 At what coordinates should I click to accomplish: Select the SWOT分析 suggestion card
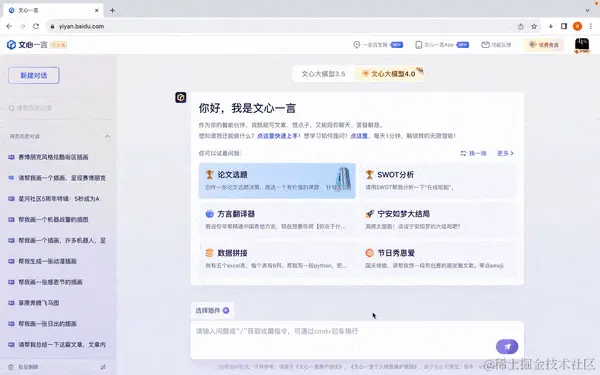pos(437,181)
